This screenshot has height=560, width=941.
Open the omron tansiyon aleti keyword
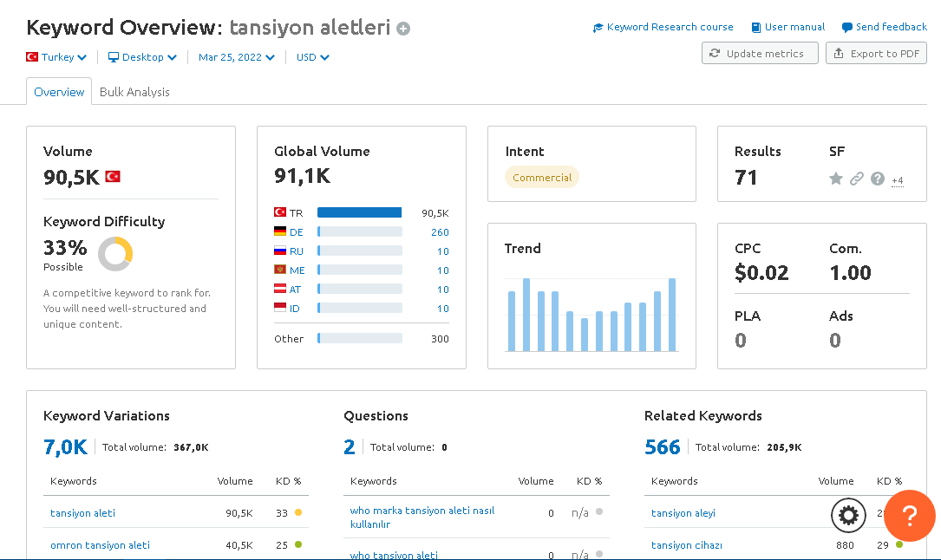pos(101,545)
